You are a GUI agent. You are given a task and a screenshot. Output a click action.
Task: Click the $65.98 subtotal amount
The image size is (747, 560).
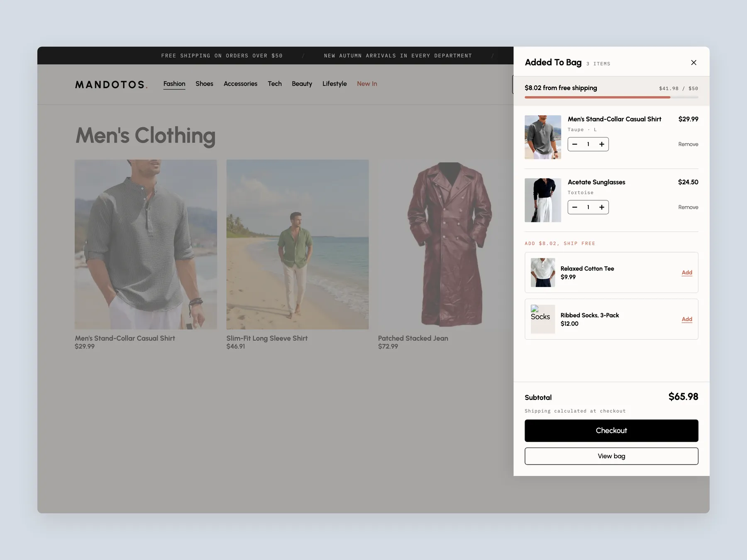[x=683, y=397]
